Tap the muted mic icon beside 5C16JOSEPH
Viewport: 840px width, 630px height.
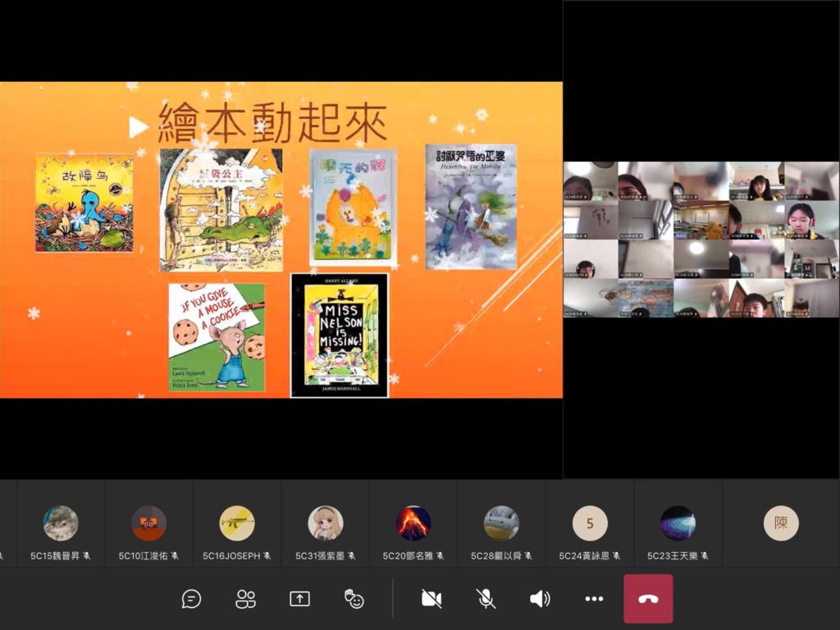[267, 556]
